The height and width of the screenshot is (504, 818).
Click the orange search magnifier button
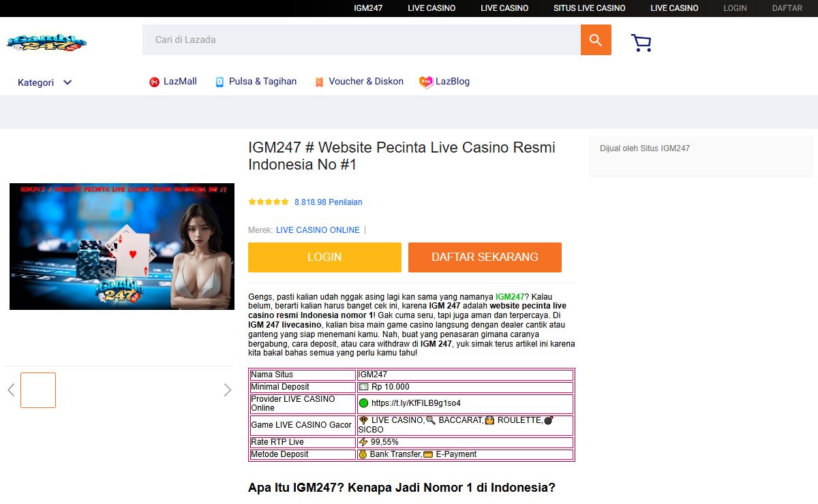pos(596,40)
